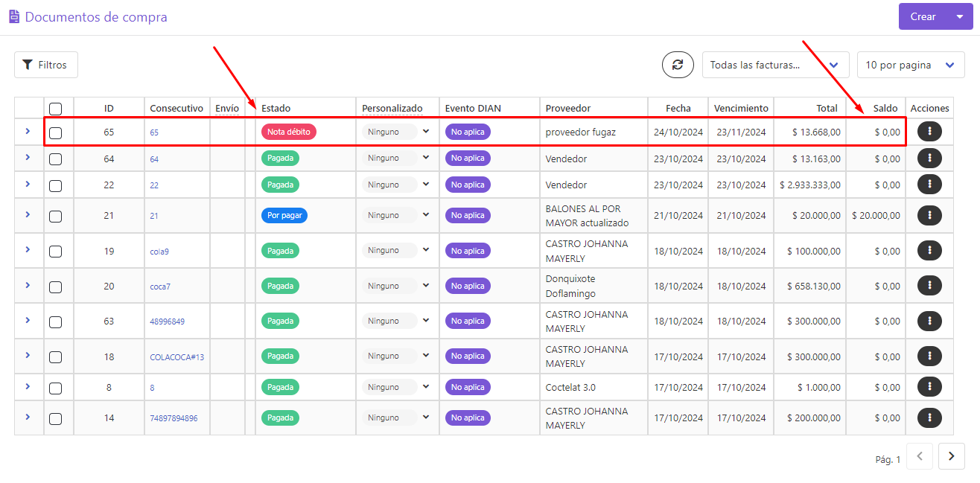Viewport: 980px width, 483px height.
Task: Open the Crear button dropdown arrow
Action: (x=959, y=16)
